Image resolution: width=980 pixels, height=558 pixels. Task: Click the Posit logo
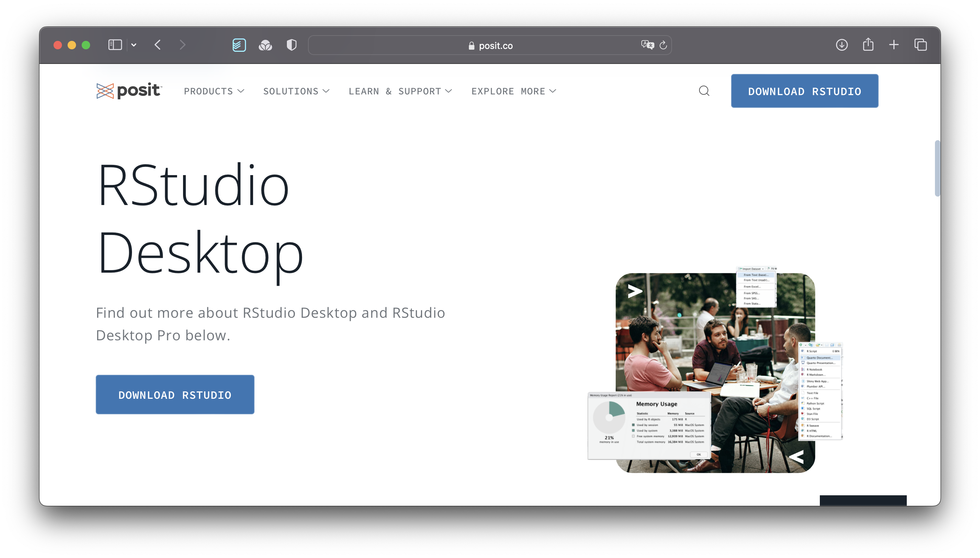coord(129,91)
